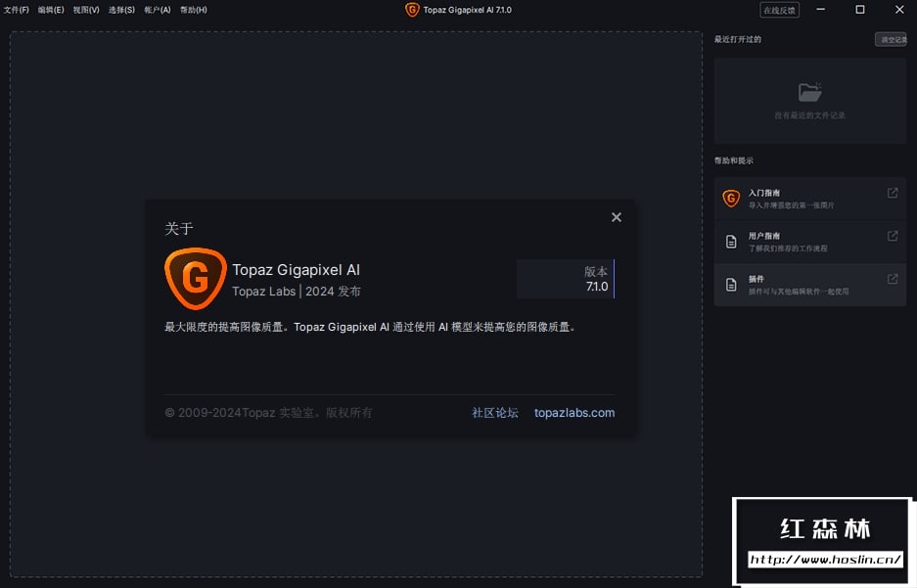917x588 pixels.
Task: Open the 帮助(H) menu
Action: pyautogui.click(x=194, y=10)
